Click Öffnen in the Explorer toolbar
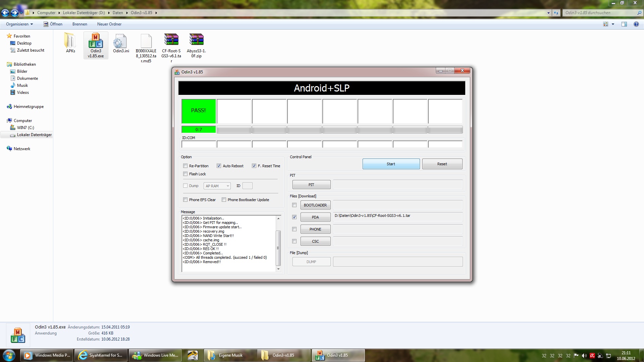The width and height of the screenshot is (644, 362). click(x=53, y=24)
